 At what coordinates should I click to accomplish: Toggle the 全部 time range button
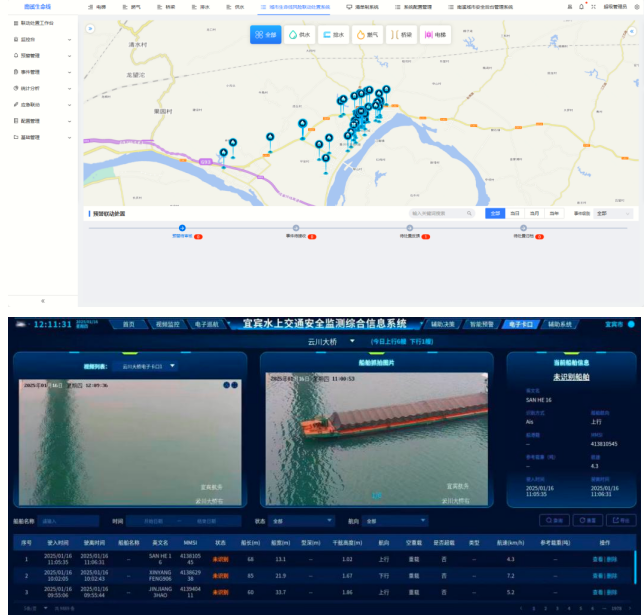point(495,213)
